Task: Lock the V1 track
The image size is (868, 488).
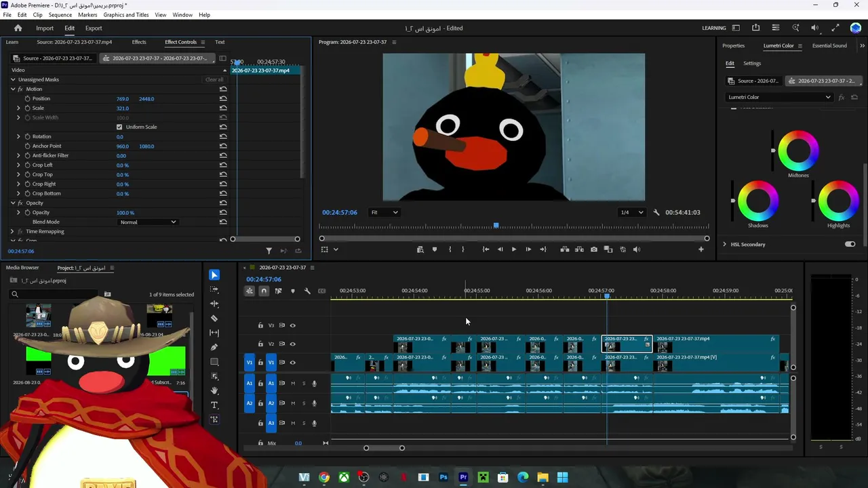Action: 260,363
